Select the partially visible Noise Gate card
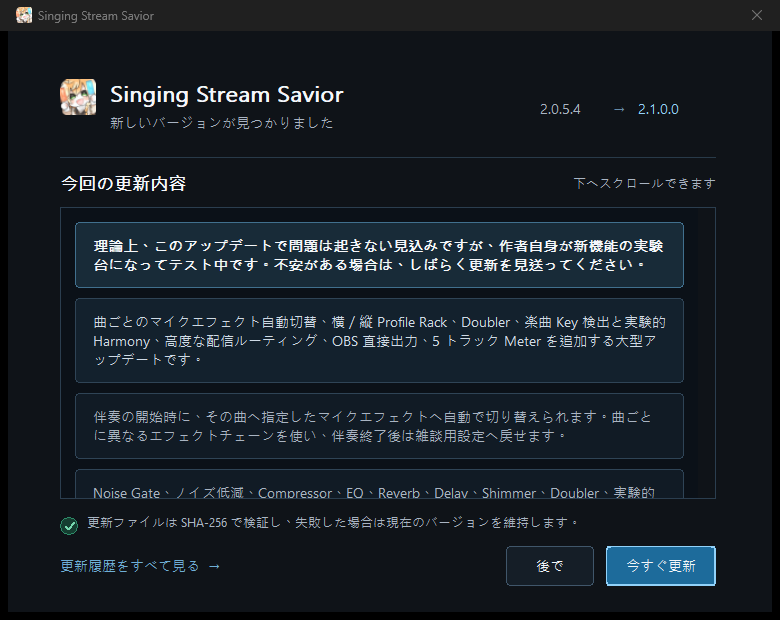780x620 pixels. [379, 484]
